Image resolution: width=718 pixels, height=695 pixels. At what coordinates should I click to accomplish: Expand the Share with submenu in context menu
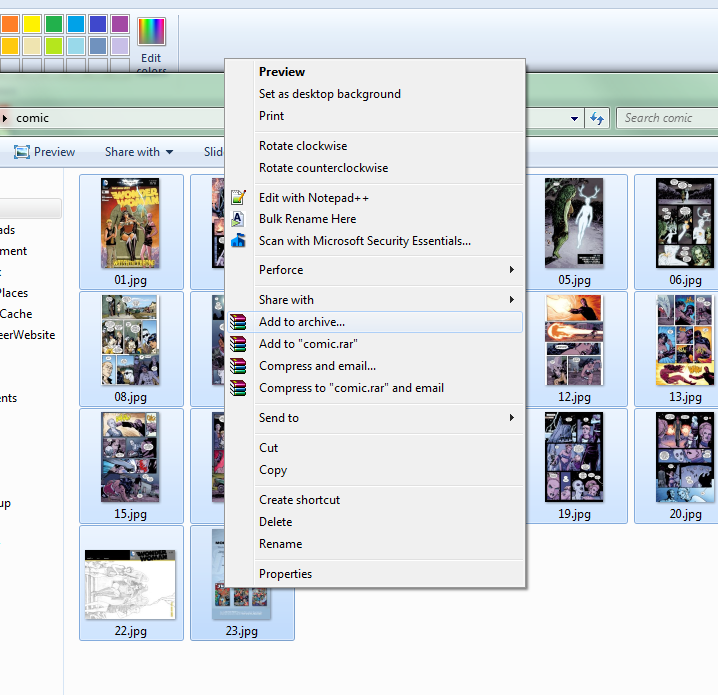[x=375, y=300]
